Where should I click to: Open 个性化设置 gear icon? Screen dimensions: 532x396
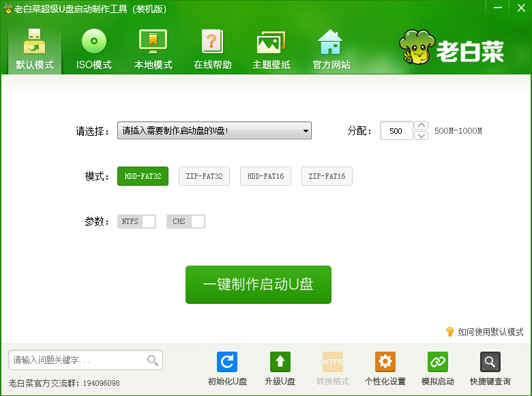[385, 362]
